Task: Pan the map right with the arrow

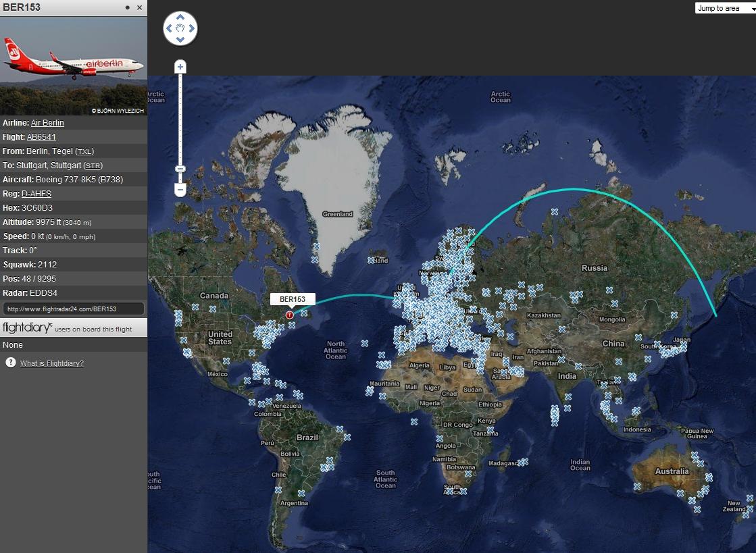Action: click(192, 28)
